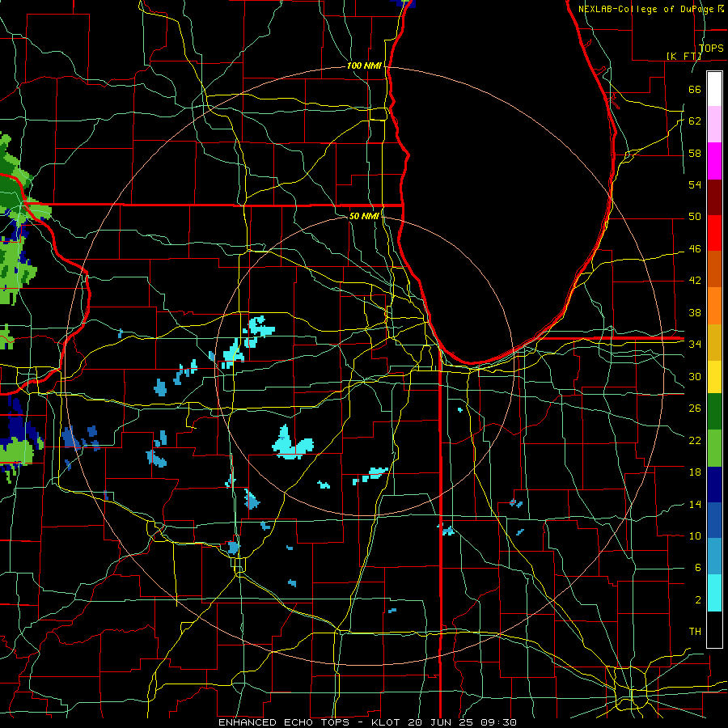The height and width of the screenshot is (728, 728).
Task: Click the cyan 10 kft legend swatch
Action: coord(714,593)
